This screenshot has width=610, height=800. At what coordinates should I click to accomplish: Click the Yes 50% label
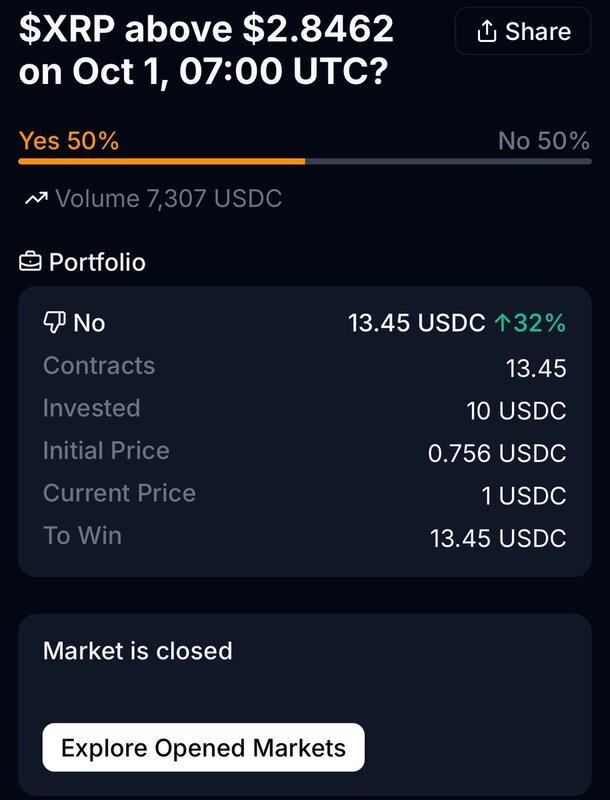click(69, 141)
